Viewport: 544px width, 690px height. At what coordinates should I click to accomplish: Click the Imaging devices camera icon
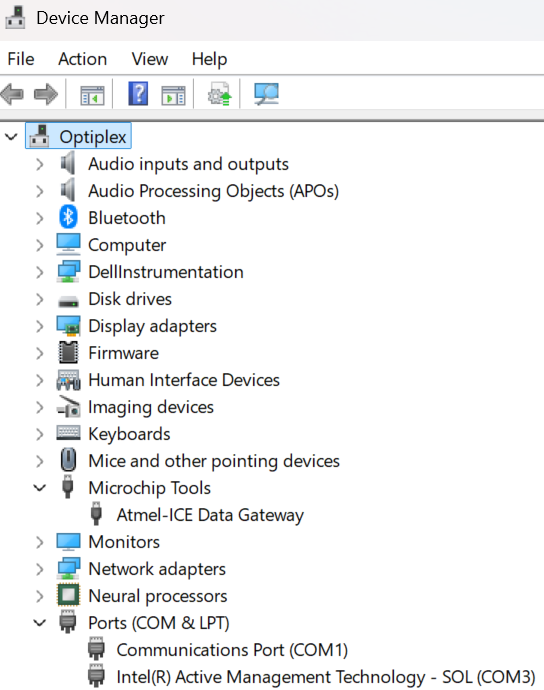pyautogui.click(x=69, y=407)
